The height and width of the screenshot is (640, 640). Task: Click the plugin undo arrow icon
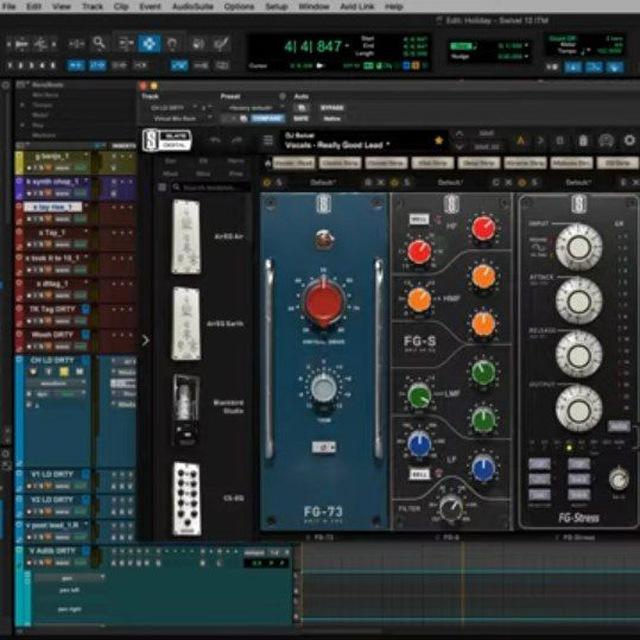215,140
